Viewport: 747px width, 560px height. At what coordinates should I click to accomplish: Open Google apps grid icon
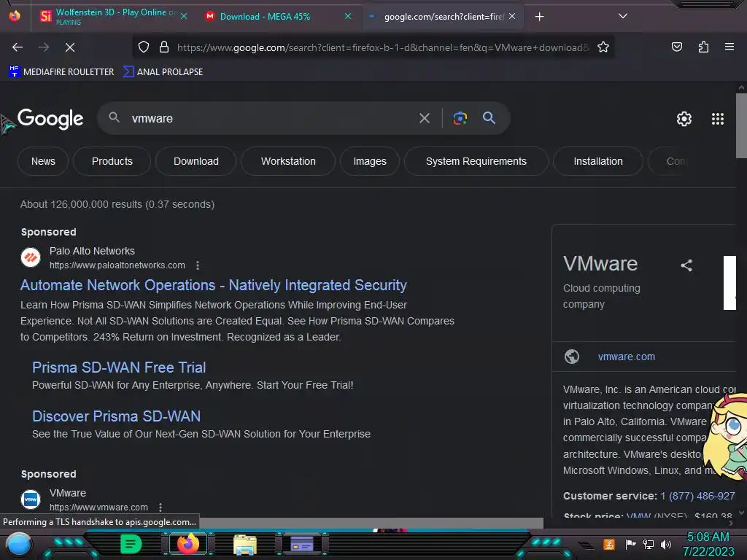pos(718,119)
